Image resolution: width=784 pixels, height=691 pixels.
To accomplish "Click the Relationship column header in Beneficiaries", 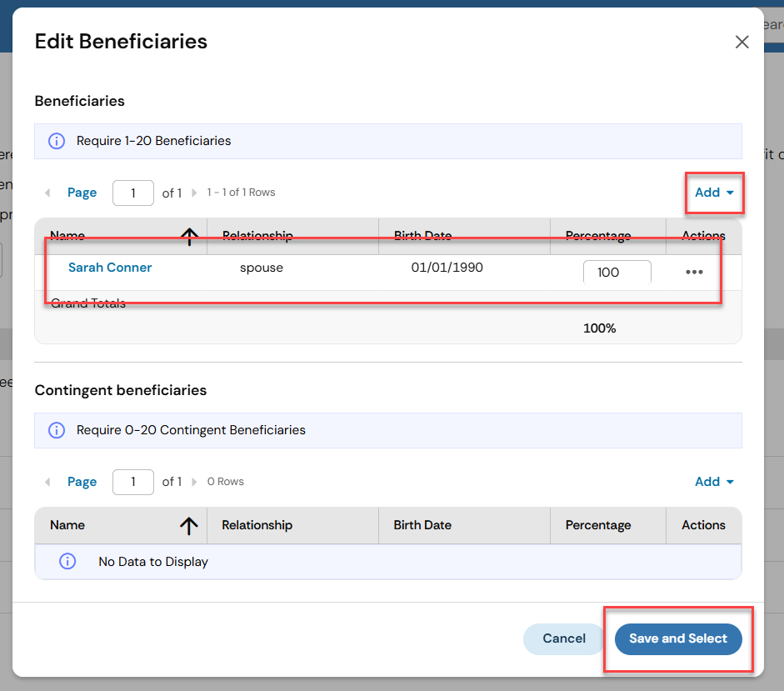I will pyautogui.click(x=257, y=237).
